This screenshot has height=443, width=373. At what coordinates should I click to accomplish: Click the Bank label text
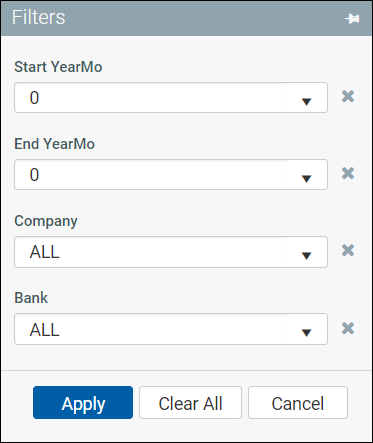point(31,298)
